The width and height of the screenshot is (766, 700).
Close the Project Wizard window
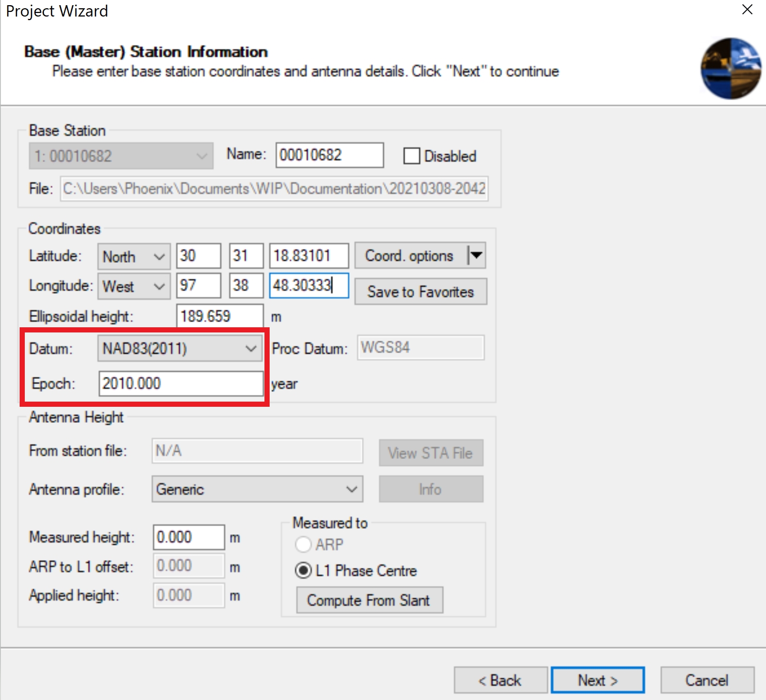pyautogui.click(x=747, y=10)
